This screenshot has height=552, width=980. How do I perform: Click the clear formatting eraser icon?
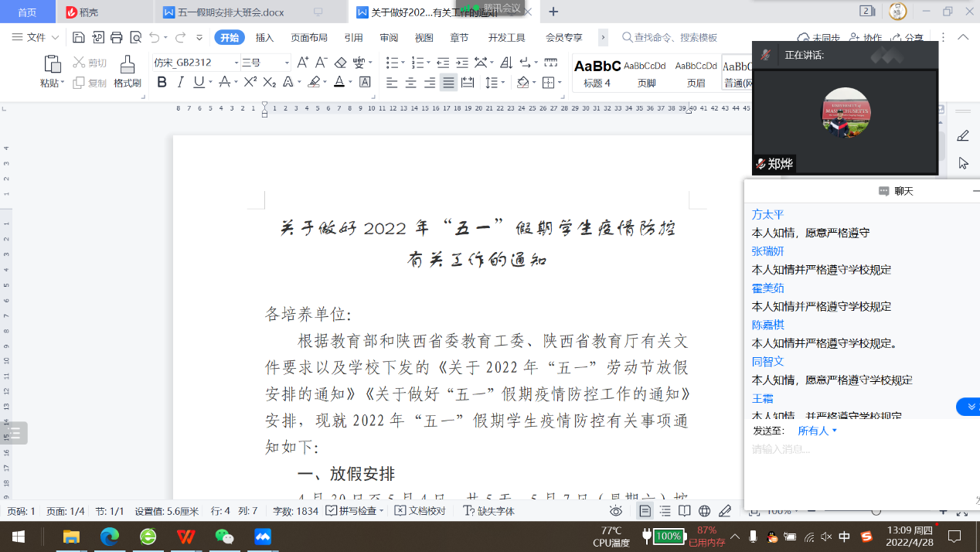[340, 63]
